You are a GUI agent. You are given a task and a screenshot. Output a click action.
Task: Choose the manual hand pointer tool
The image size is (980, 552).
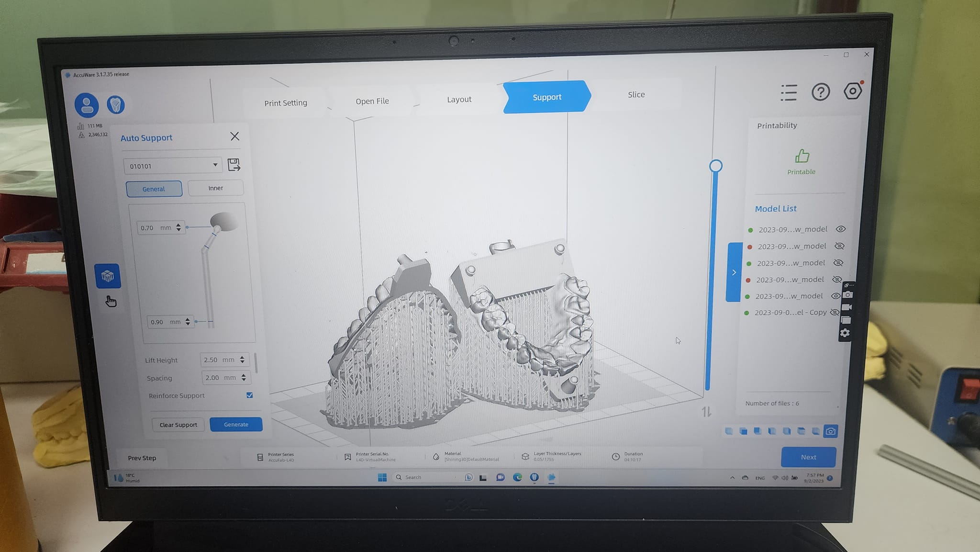pyautogui.click(x=111, y=301)
